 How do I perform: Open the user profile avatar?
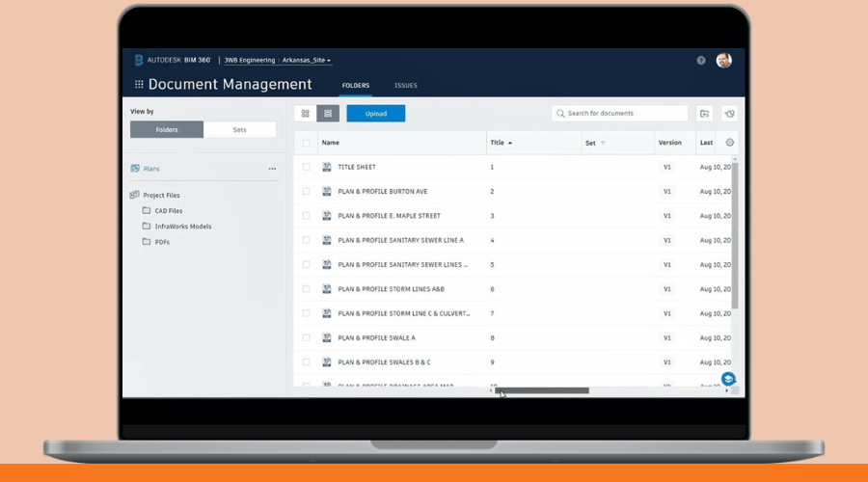(x=723, y=60)
